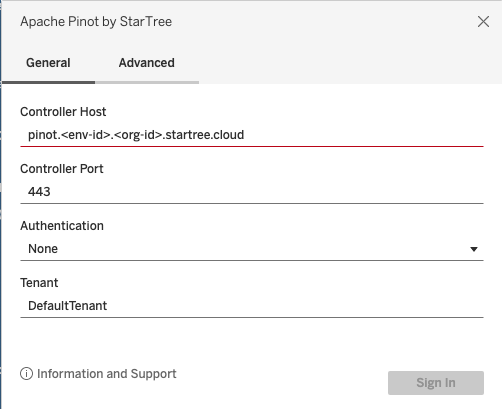Screen dimensions: 502x409
Task: Focus the Controller Port field showing 443
Action: point(252,192)
